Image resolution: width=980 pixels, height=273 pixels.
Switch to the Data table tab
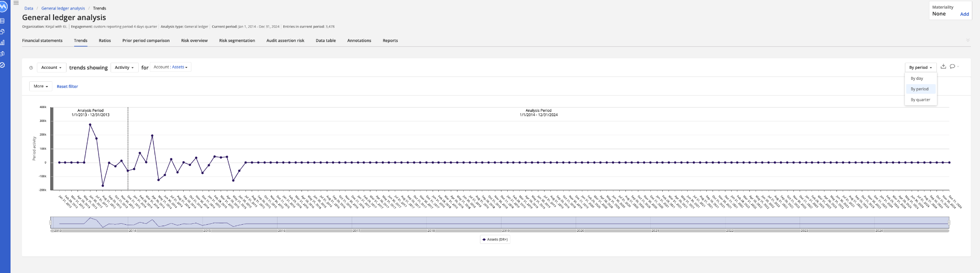click(325, 41)
